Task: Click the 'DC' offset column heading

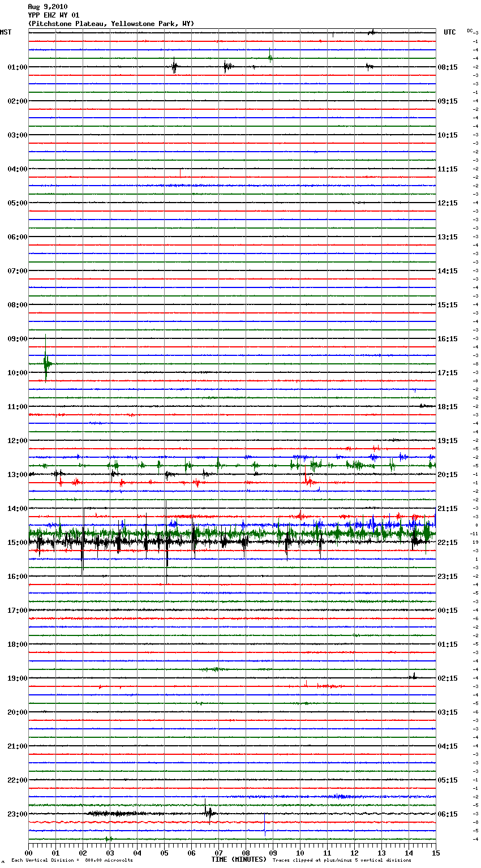Action: (470, 31)
